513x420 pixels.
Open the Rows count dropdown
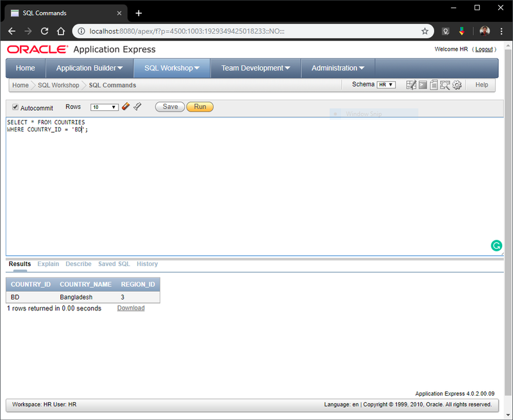tap(105, 107)
